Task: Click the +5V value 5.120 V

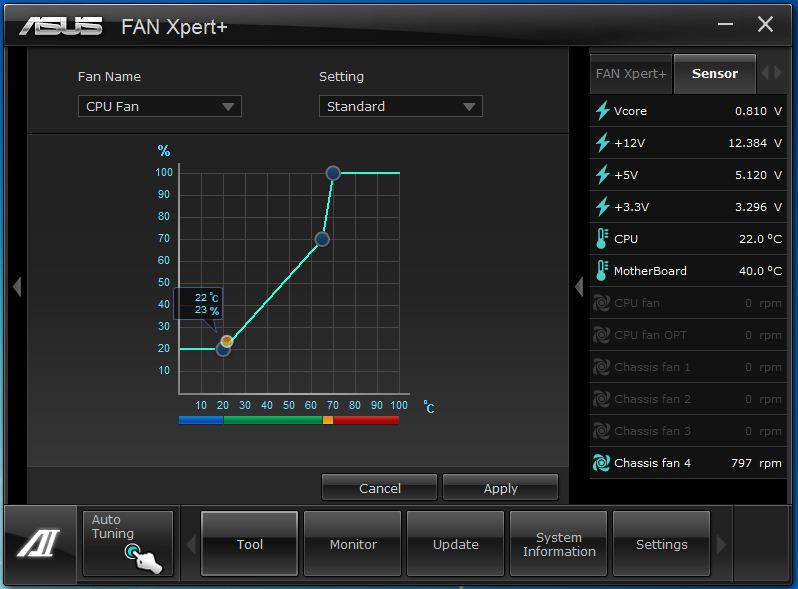Action: (758, 175)
